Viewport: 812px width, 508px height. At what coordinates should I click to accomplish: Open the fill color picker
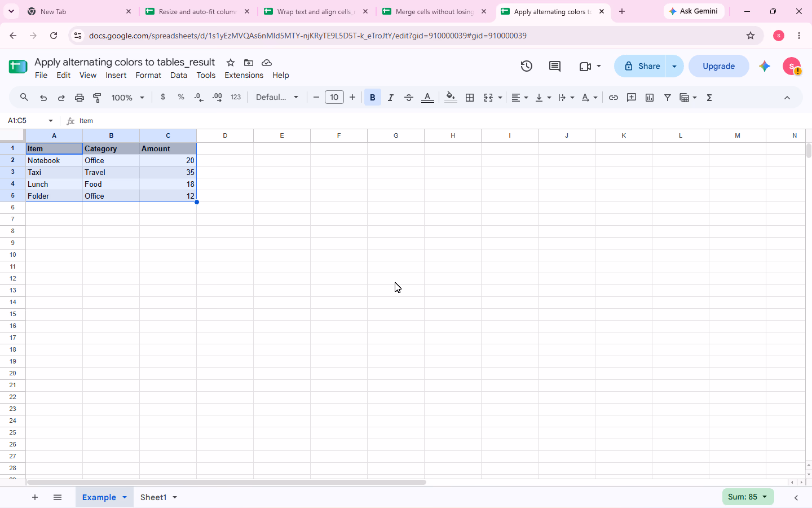point(450,98)
